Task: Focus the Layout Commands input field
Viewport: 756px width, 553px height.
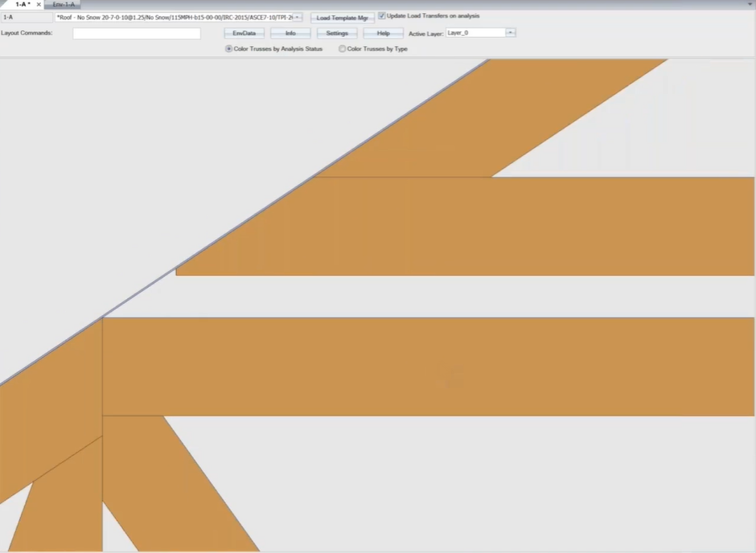Action: pyautogui.click(x=136, y=34)
